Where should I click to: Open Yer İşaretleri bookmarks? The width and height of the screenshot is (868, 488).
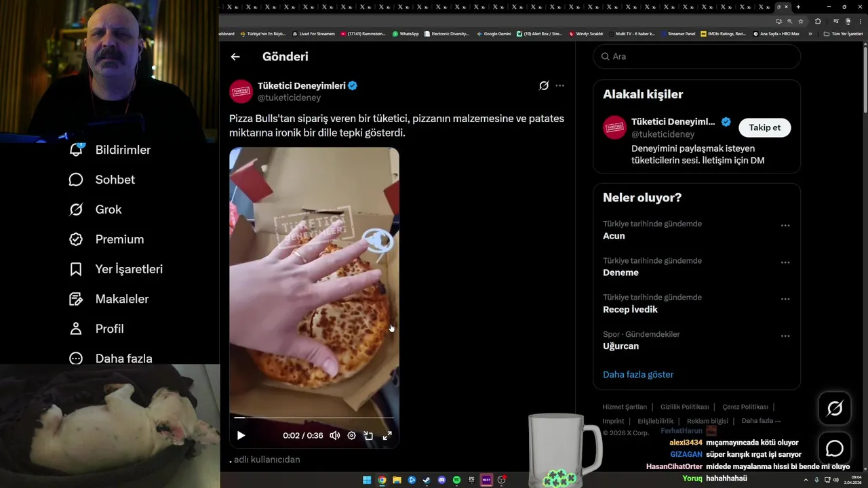coord(116,269)
